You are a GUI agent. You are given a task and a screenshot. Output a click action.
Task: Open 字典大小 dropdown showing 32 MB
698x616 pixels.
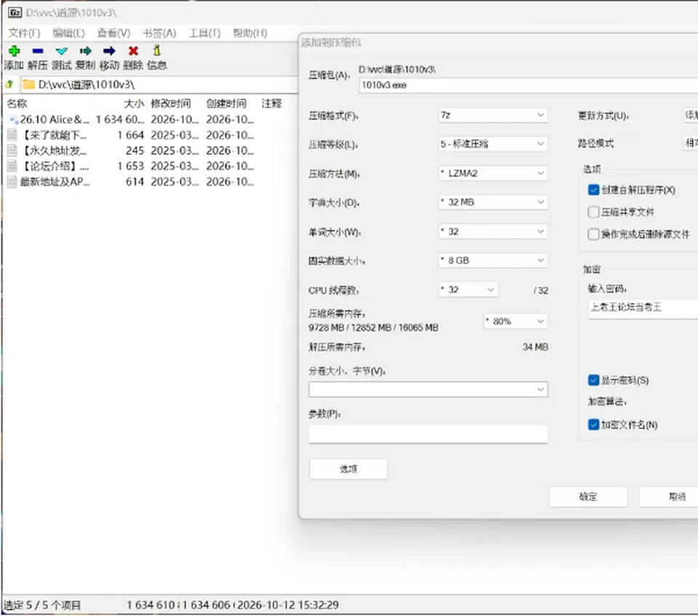pyautogui.click(x=493, y=202)
